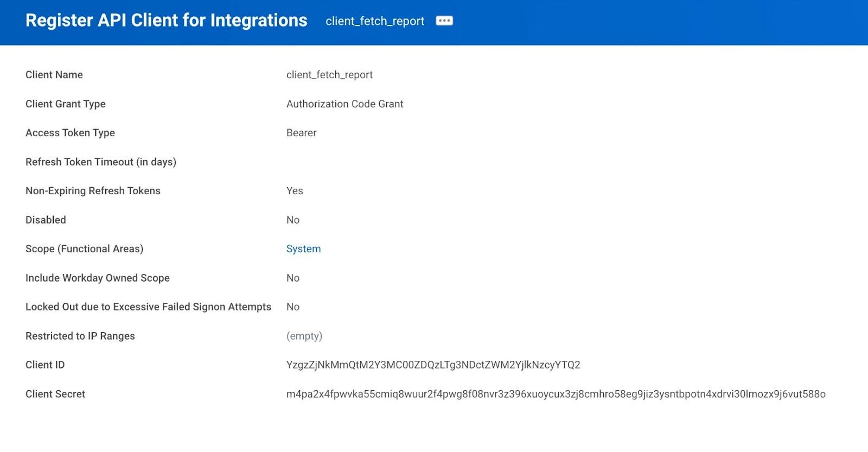Click the Client ID value string

(x=433, y=365)
